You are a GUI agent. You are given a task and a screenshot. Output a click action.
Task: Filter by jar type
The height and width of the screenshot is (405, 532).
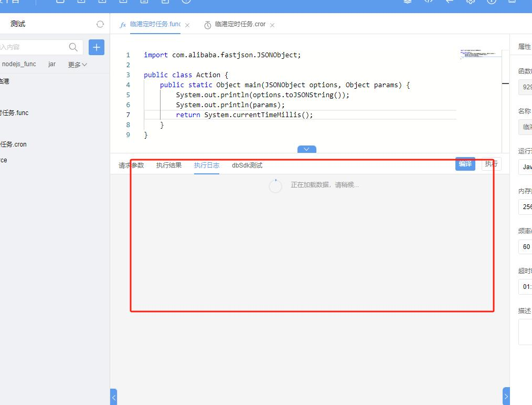click(x=52, y=64)
